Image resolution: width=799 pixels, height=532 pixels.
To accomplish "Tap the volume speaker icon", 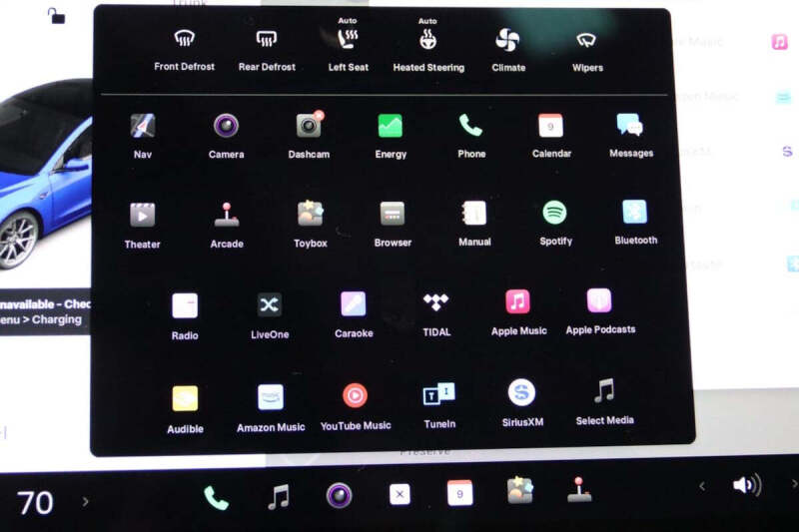I will tap(747, 485).
